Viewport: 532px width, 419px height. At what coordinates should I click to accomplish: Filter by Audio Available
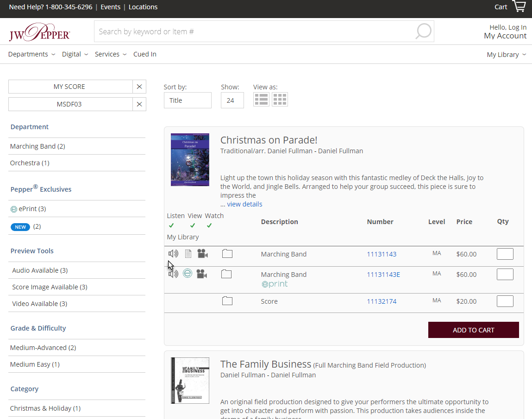pyautogui.click(x=40, y=270)
